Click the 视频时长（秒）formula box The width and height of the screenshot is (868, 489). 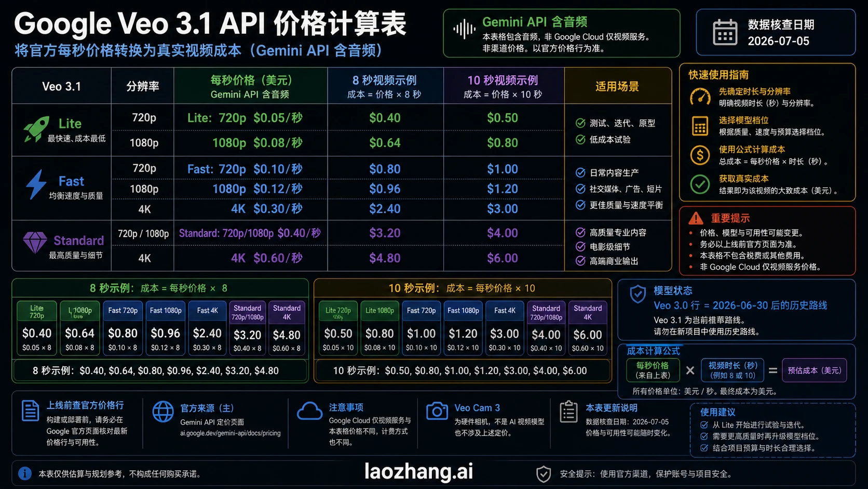point(733,371)
